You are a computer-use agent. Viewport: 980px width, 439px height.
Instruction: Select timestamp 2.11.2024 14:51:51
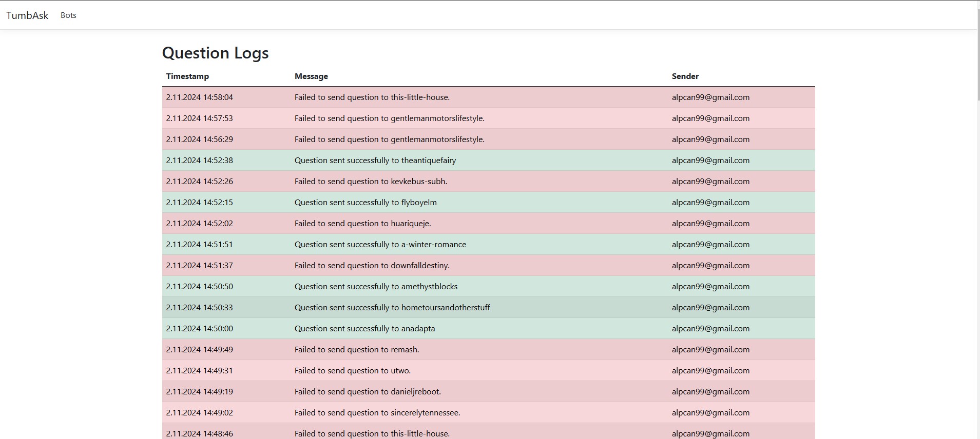199,245
